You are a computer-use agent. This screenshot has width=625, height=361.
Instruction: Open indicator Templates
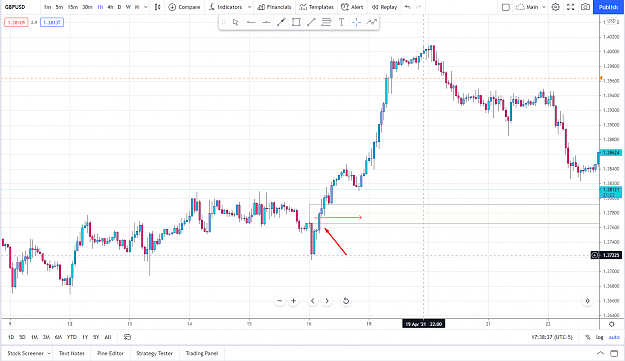316,7
